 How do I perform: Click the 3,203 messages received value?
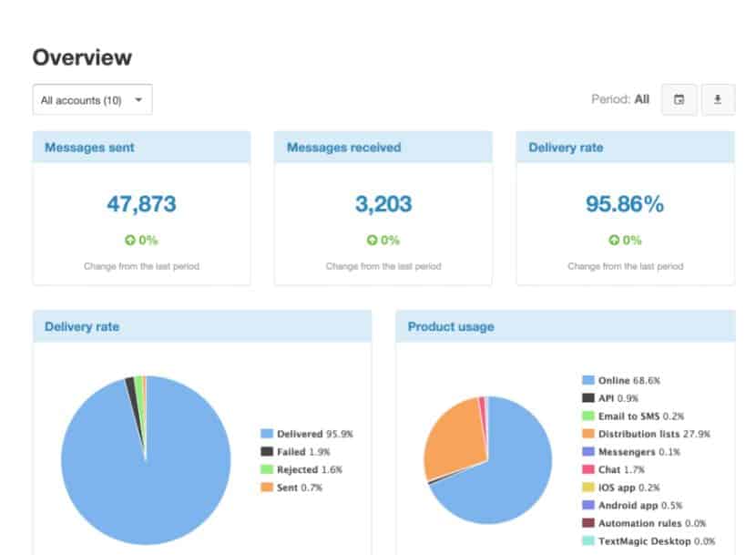383,204
